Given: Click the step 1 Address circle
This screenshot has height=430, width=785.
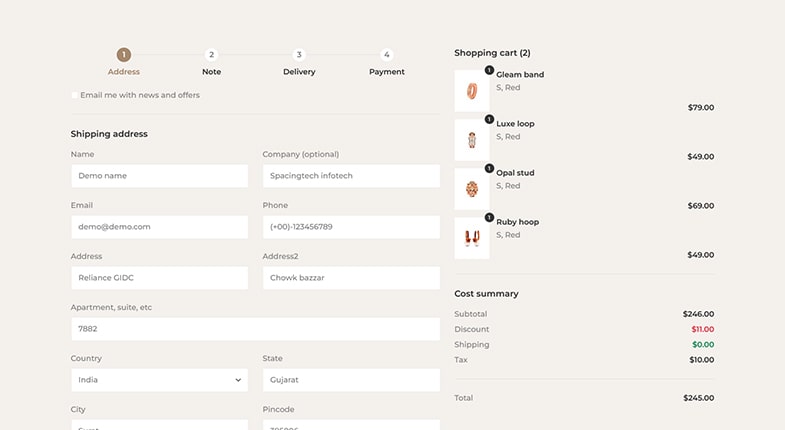Looking at the screenshot, I should tap(123, 55).
